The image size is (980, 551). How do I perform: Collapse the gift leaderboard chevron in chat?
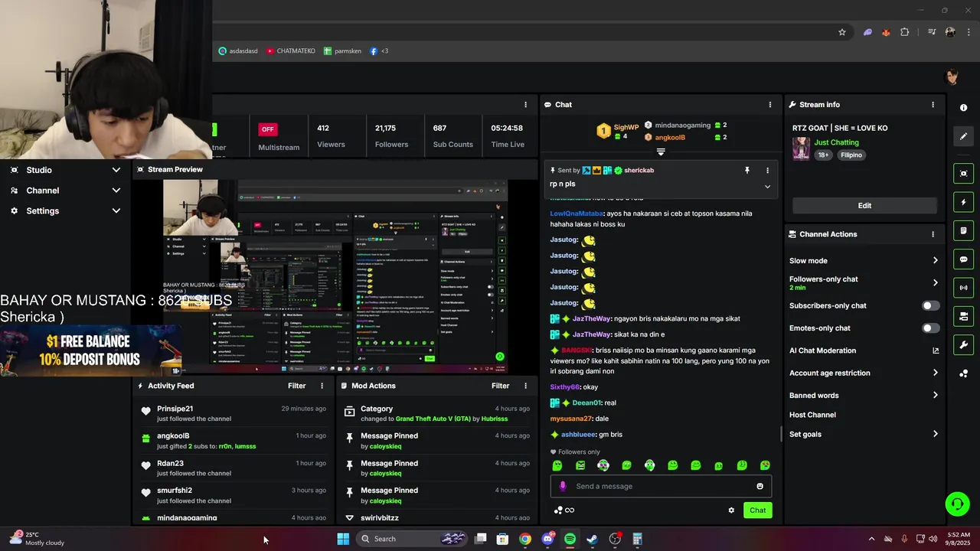(x=661, y=152)
